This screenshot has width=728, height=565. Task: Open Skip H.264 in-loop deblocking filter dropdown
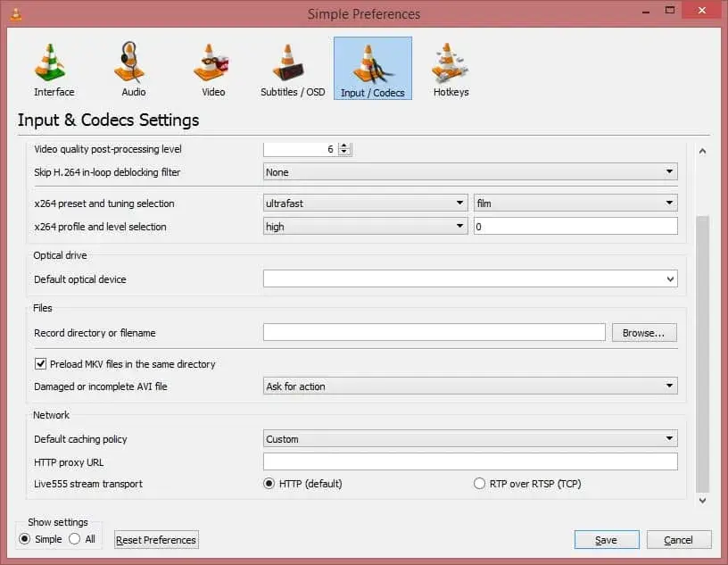470,172
